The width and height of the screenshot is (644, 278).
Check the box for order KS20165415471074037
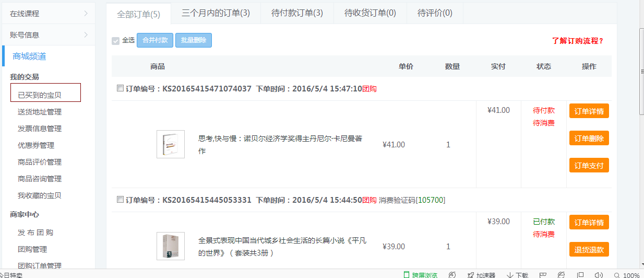tap(120, 88)
